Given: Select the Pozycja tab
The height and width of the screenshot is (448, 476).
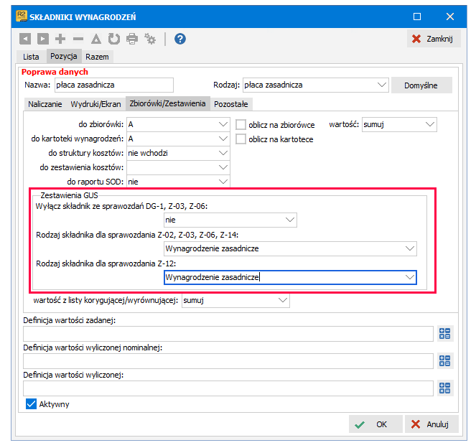Looking at the screenshot, I should tap(64, 56).
